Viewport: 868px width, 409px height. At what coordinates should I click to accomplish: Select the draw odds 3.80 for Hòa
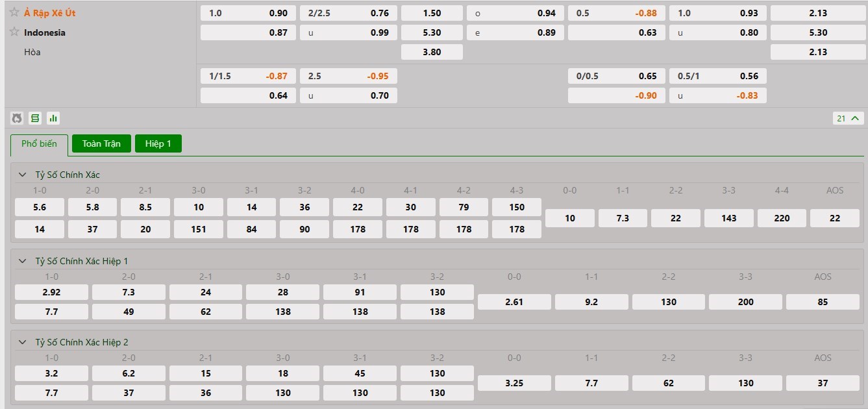coord(432,52)
